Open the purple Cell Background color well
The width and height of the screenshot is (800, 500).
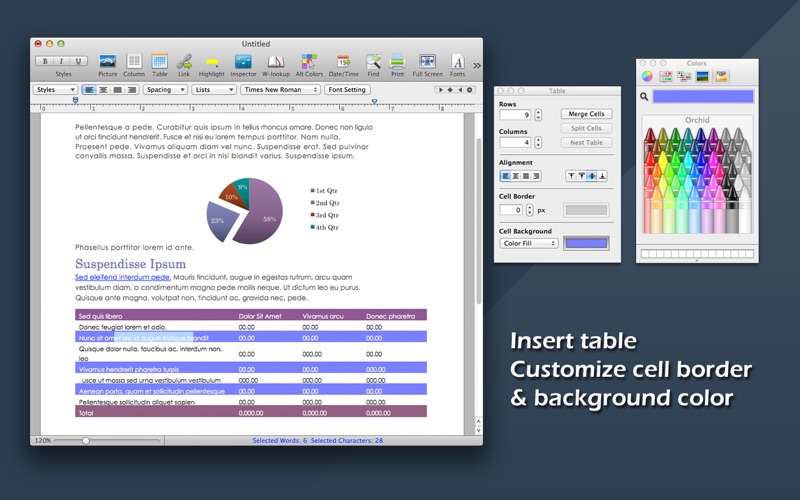point(586,243)
